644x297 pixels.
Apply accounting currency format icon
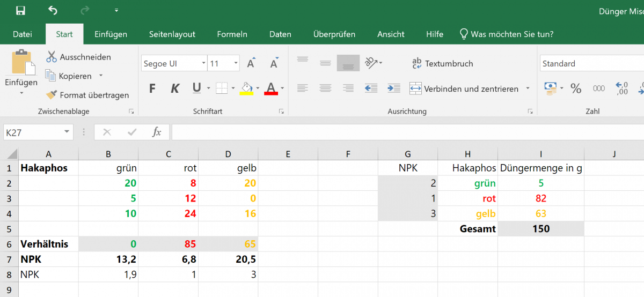[x=551, y=87]
